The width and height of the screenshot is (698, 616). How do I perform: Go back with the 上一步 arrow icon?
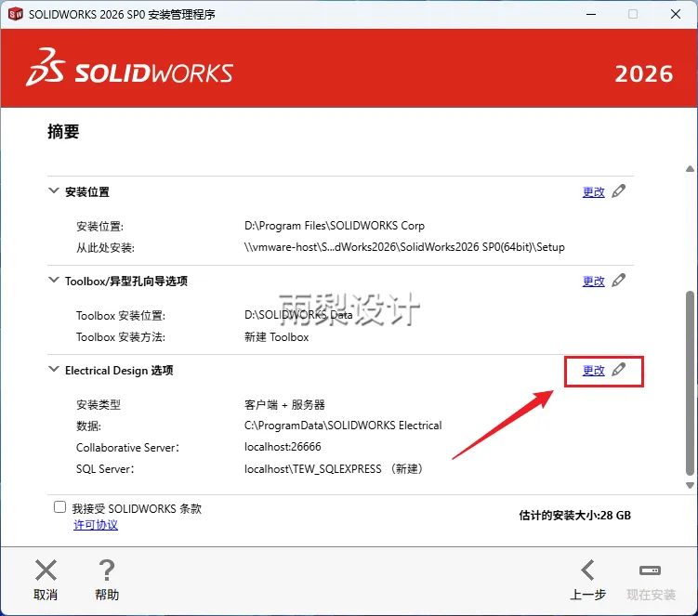588,570
